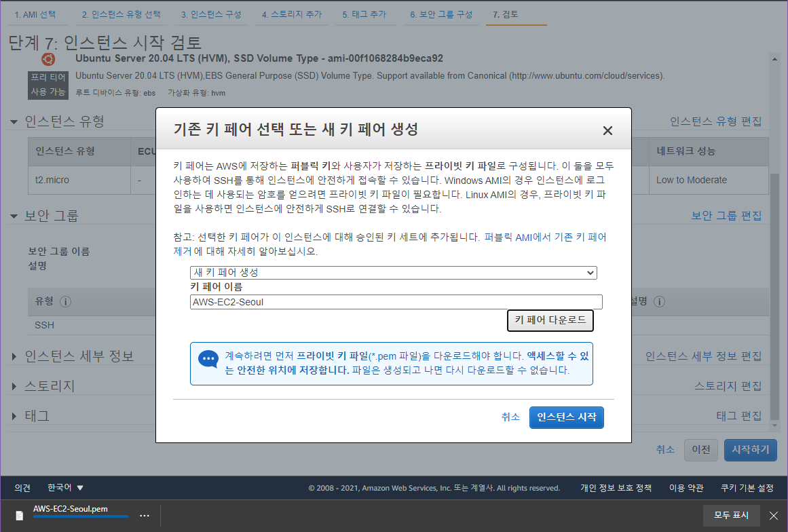
Task: Click the 시작하기 button
Action: click(750, 450)
